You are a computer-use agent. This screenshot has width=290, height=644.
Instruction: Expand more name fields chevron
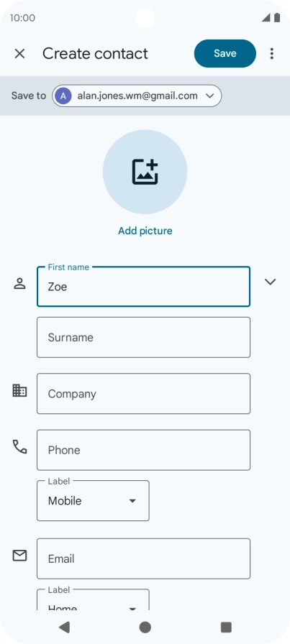(271, 282)
